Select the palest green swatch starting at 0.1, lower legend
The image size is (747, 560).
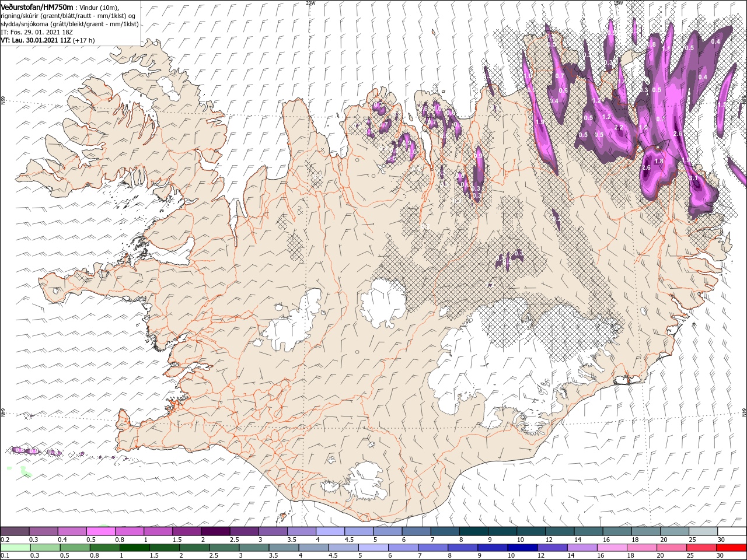click(16, 547)
